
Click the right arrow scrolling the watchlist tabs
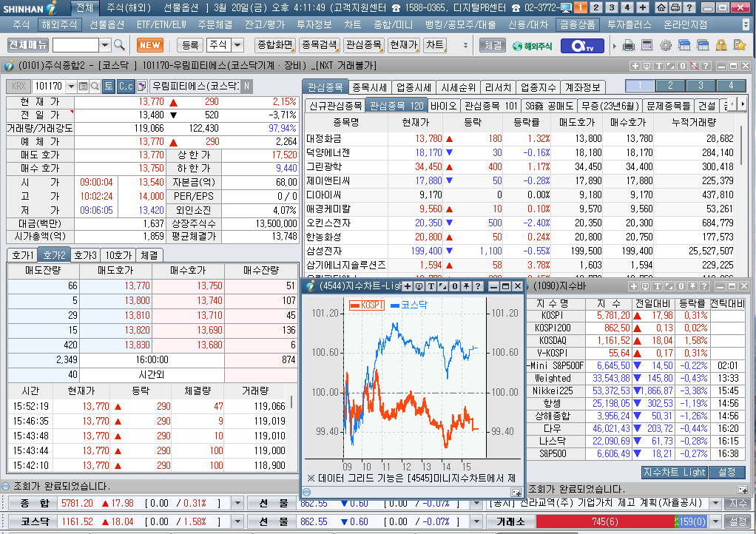tap(742, 104)
